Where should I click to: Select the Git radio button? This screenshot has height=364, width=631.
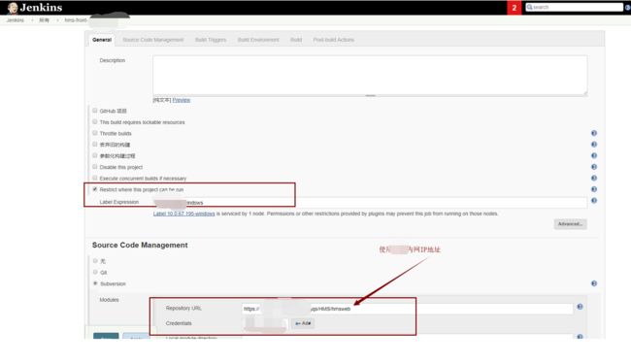pyautogui.click(x=95, y=272)
